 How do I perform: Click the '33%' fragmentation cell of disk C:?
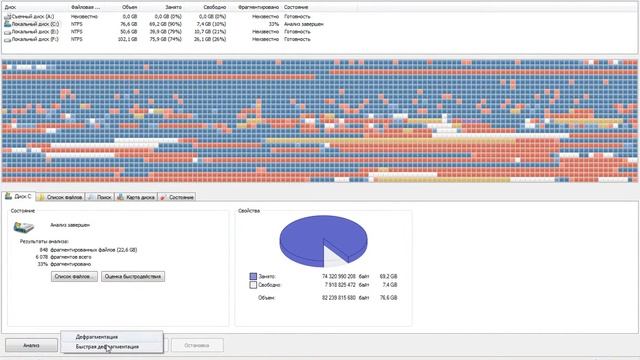(x=273, y=24)
